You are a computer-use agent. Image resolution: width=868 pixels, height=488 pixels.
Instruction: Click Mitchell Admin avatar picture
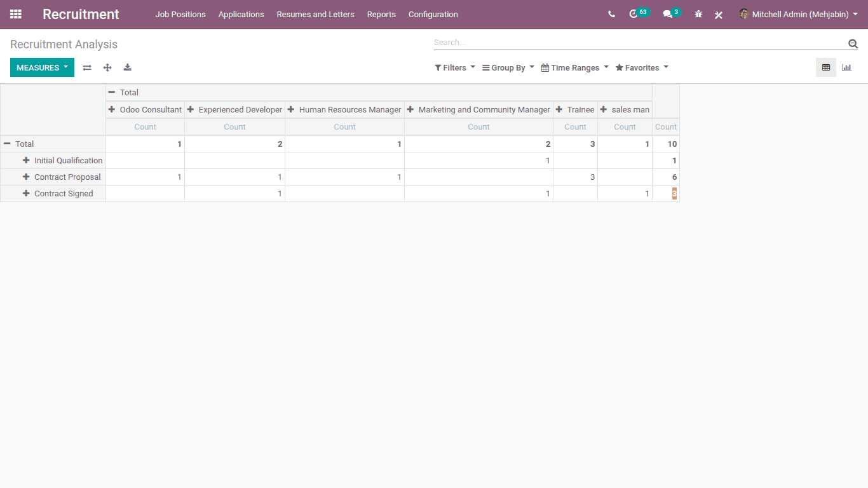(x=744, y=14)
